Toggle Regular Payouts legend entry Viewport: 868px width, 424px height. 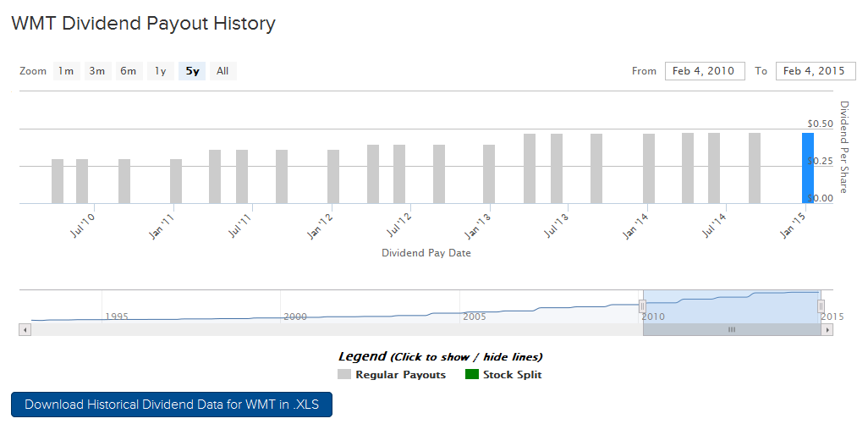click(x=392, y=375)
